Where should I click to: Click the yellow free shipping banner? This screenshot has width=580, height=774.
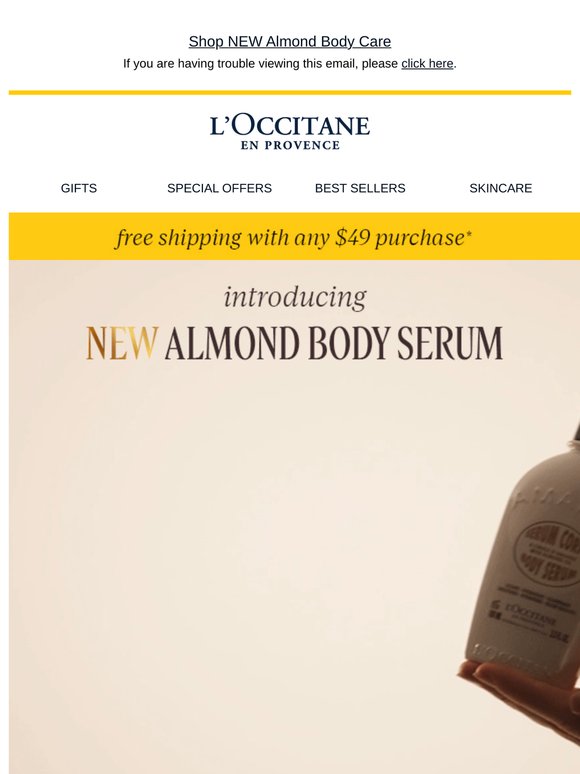pyautogui.click(x=294, y=236)
